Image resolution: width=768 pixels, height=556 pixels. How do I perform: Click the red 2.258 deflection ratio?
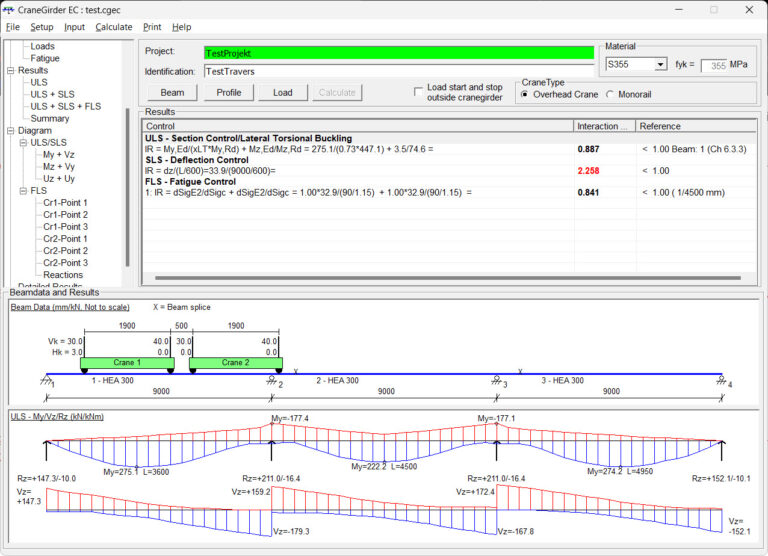(588, 170)
